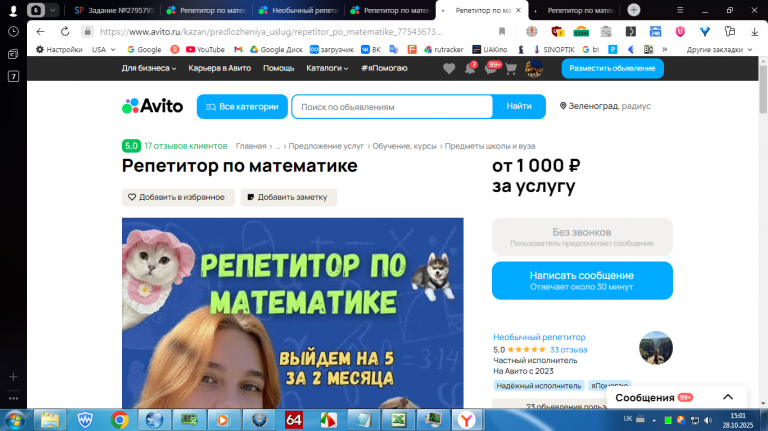768x431 pixels.
Task: Open the rutracker bookmark
Action: click(443, 49)
